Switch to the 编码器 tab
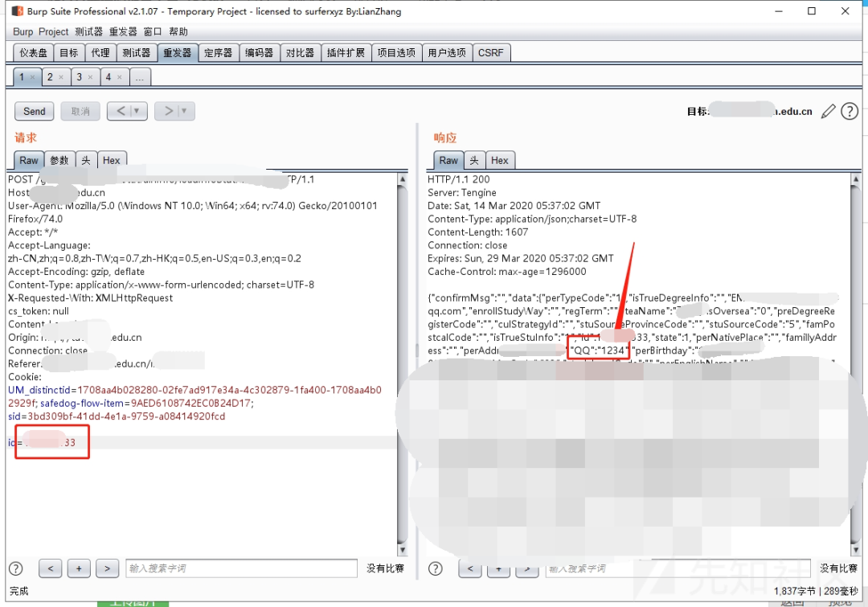Screen dimensions: 868x607 pyautogui.click(x=259, y=52)
